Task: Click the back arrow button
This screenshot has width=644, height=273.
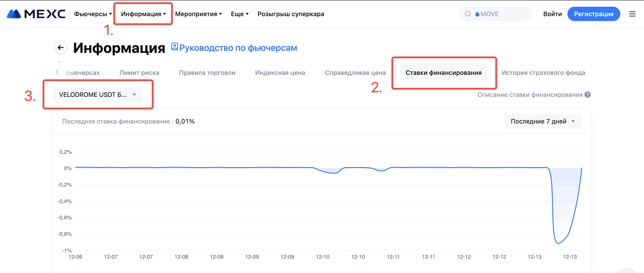Action: pyautogui.click(x=60, y=48)
